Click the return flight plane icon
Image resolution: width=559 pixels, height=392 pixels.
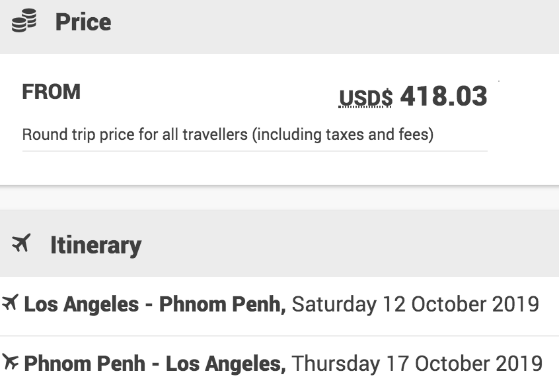pos(10,362)
